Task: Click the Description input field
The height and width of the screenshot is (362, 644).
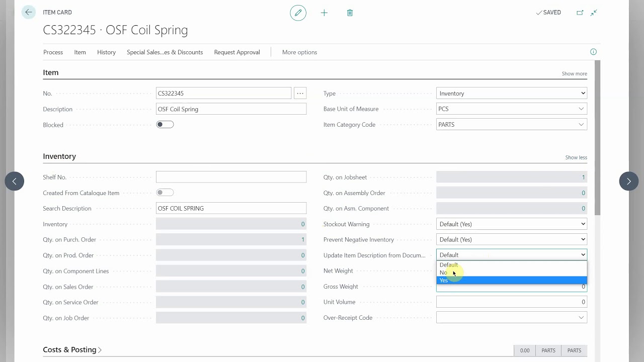Action: (231, 109)
